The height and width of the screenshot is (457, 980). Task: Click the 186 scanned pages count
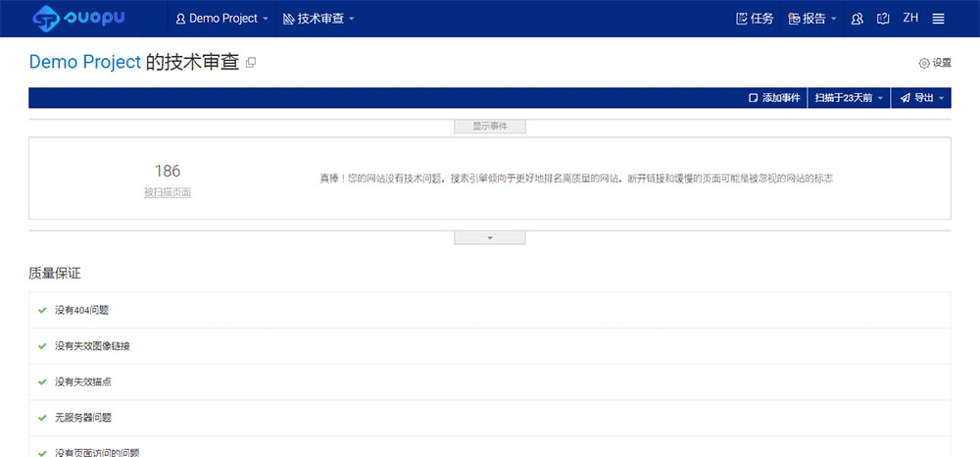[168, 171]
